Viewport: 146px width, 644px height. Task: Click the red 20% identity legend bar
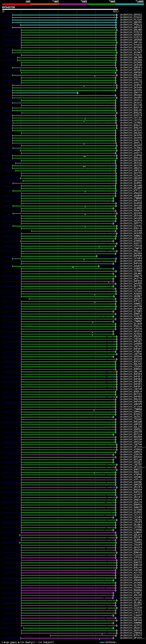click(16, 4)
